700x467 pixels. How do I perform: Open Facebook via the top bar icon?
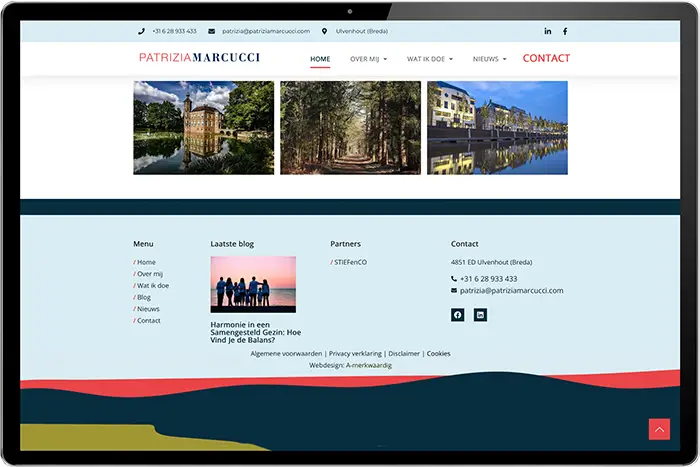coord(565,31)
